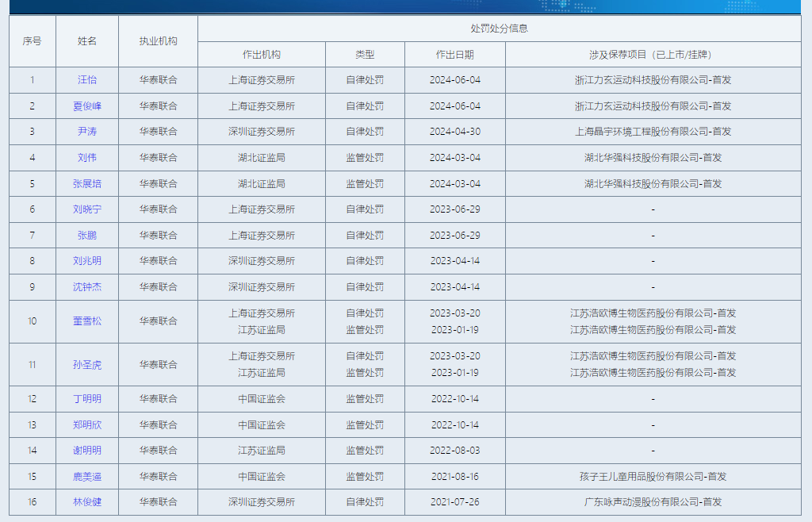Open the profile link for 林俊健
Image resolution: width=812 pixels, height=522 pixels.
[x=87, y=502]
